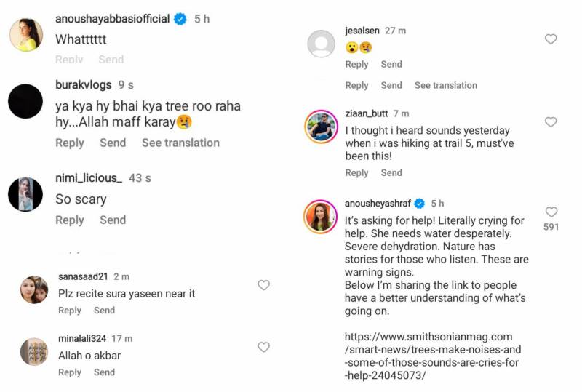The width and height of the screenshot is (582, 392).
Task: See translation of jesalsen's comment
Action: [x=445, y=85]
